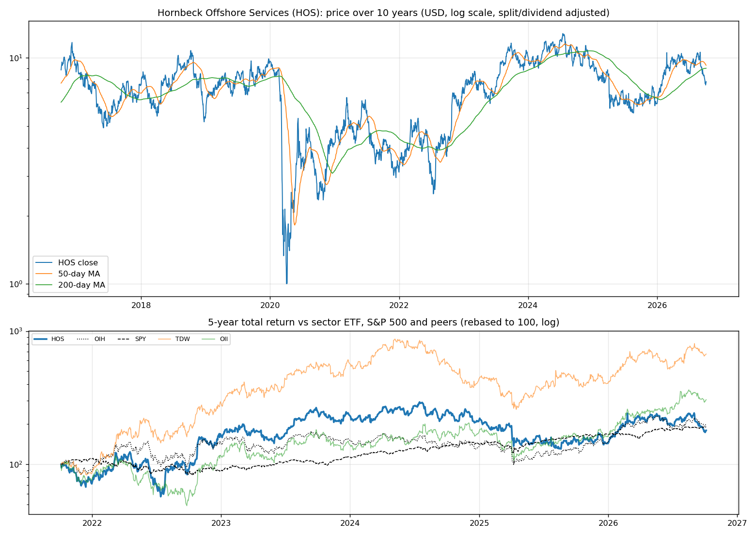
Task: Click the 2022 x-axis label on the bottom chart
Action: click(x=92, y=523)
